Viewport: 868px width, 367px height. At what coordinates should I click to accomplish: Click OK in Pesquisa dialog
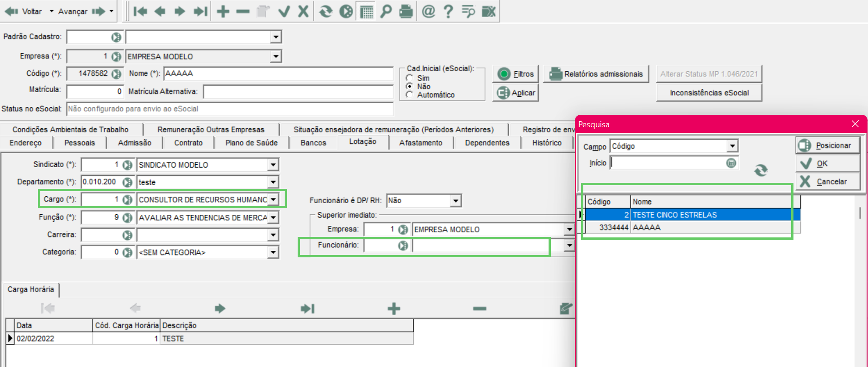tap(828, 163)
